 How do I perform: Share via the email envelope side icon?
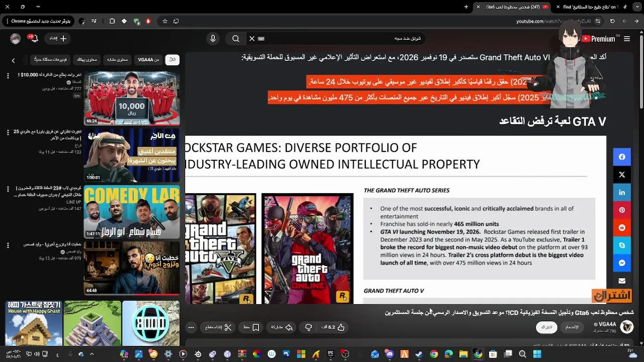coord(622,281)
